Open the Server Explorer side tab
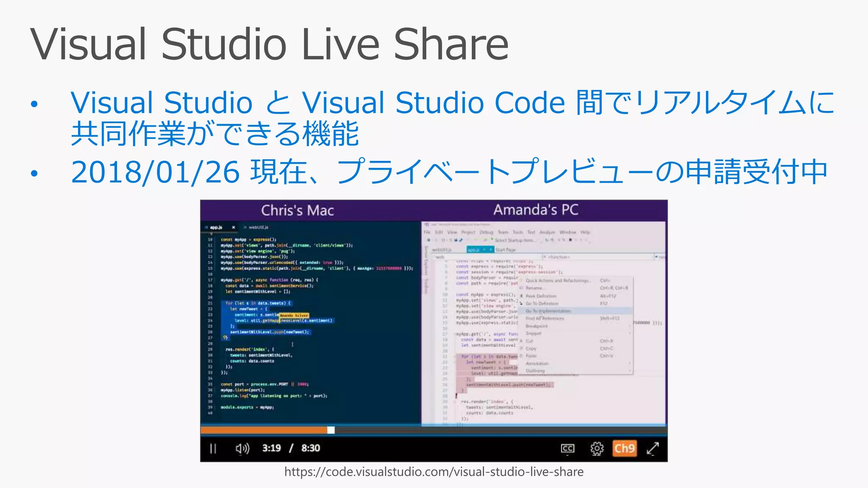868x488 pixels. [426, 260]
